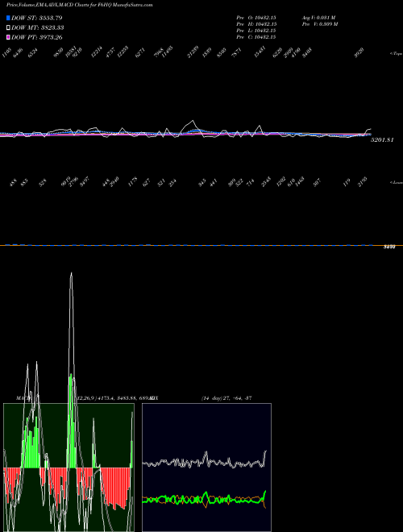Click the 119 lower value label
Screen dimensions: 403x532
tap(347, 183)
